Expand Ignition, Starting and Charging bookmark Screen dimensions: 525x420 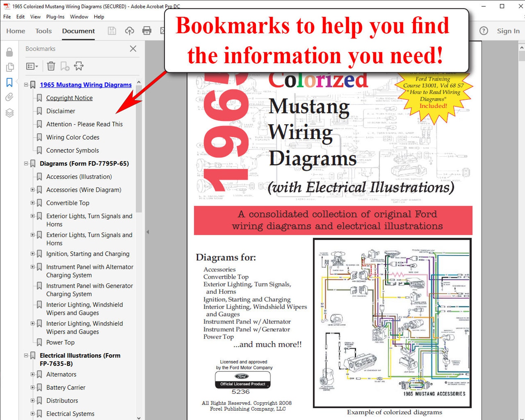point(32,254)
